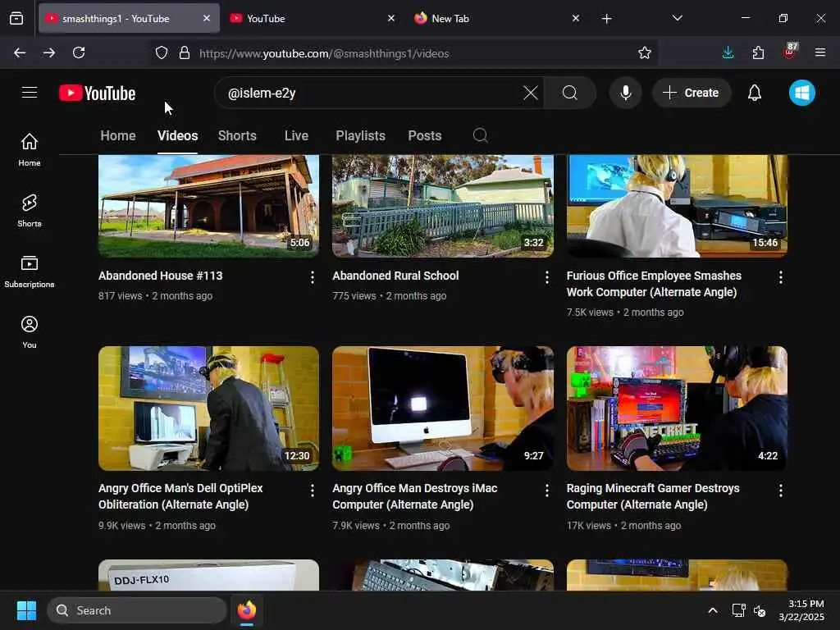Start voice search with microphone icon
Viewport: 840px width, 630px height.
pos(625,94)
